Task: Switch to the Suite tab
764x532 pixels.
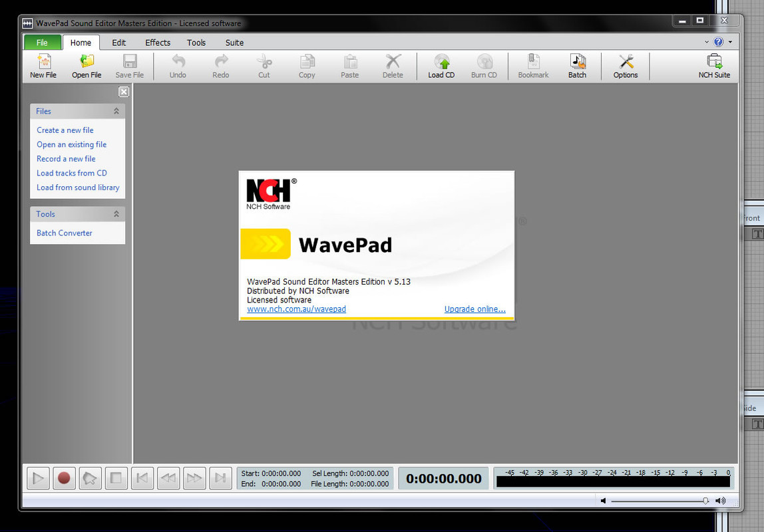Action: pos(234,43)
